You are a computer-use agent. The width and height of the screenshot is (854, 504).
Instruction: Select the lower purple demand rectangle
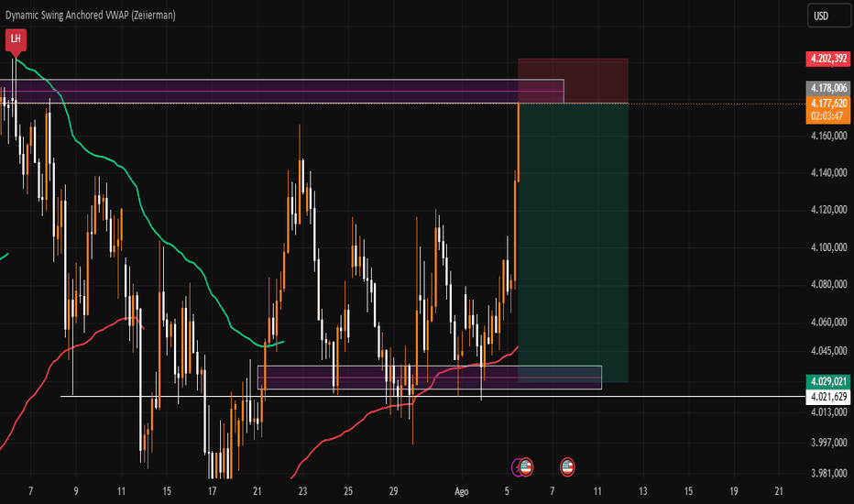(x=429, y=377)
